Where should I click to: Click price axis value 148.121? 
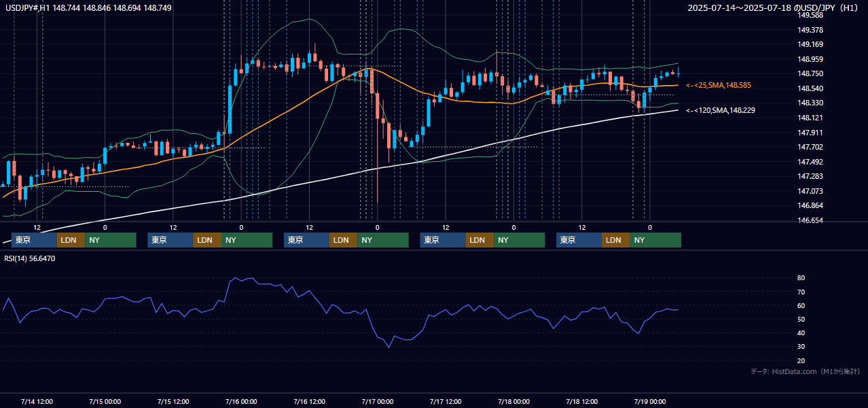click(810, 118)
